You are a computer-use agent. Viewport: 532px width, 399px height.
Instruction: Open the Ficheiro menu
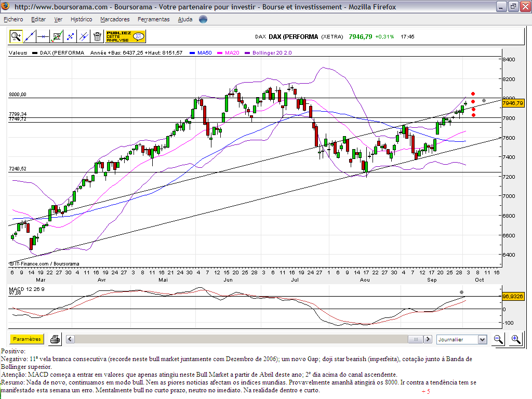pos(14,19)
